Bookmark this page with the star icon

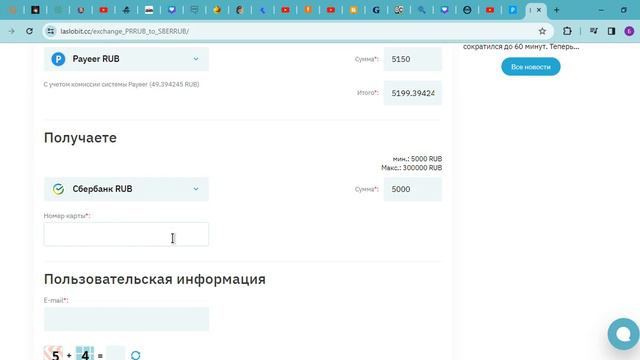click(x=542, y=31)
